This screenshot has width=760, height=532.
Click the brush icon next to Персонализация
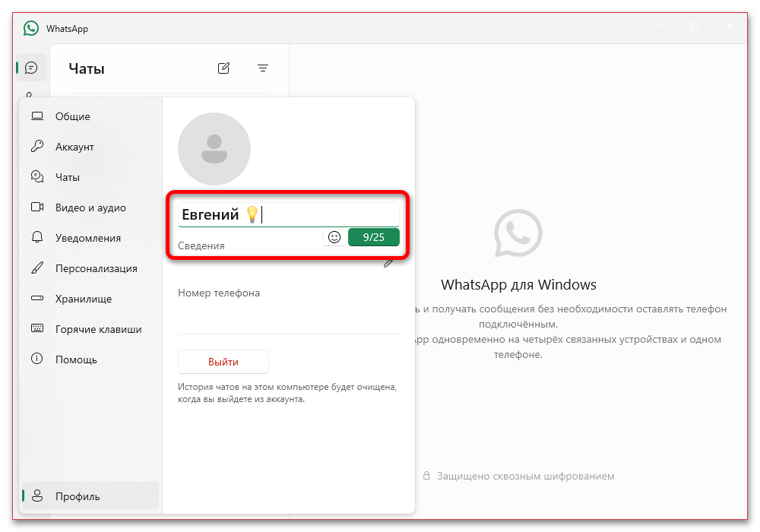[37, 268]
